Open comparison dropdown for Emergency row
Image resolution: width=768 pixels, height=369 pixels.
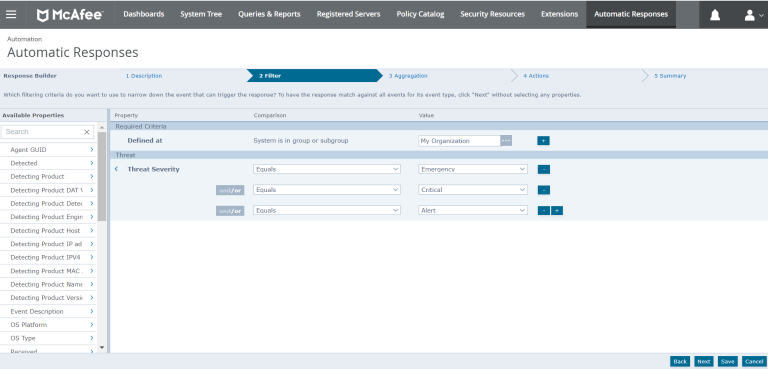tap(327, 169)
